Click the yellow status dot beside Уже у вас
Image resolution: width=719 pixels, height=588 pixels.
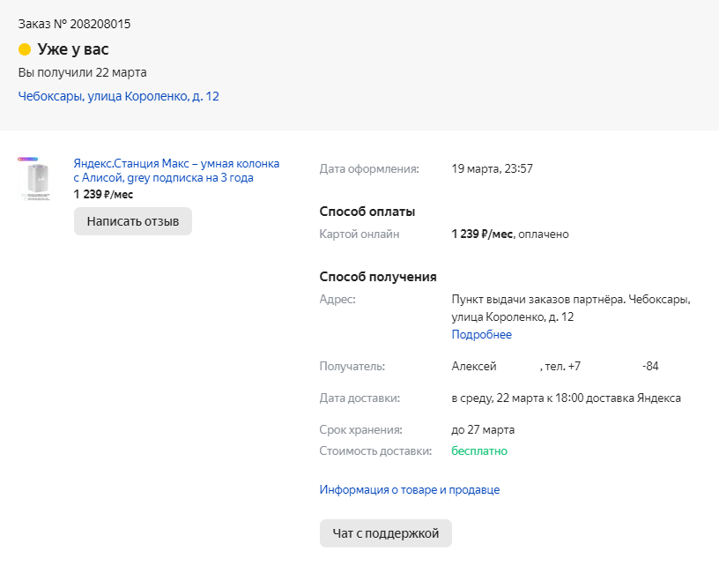pos(25,49)
